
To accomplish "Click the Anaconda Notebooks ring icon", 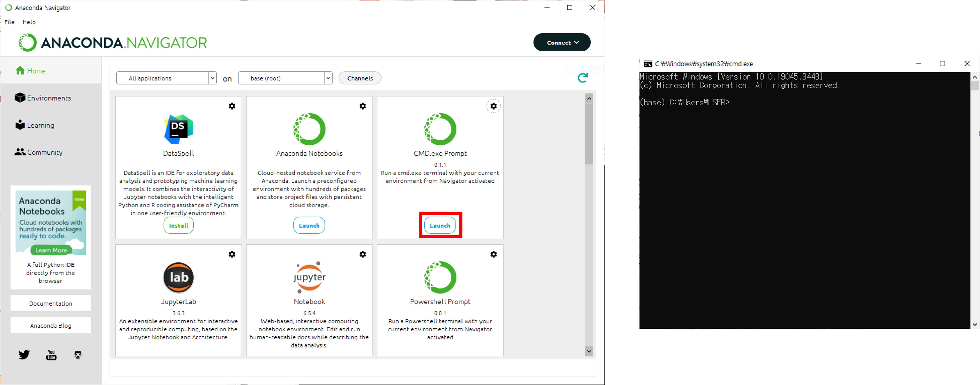I will pos(309,129).
